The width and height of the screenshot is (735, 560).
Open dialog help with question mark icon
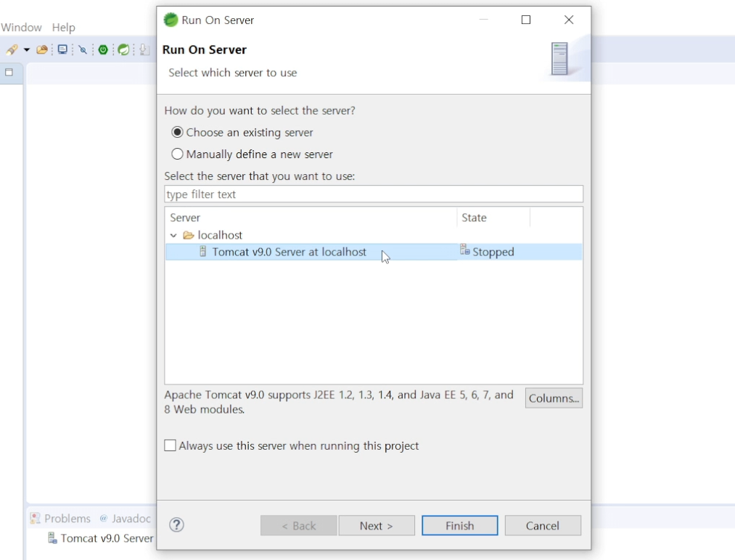tap(177, 525)
